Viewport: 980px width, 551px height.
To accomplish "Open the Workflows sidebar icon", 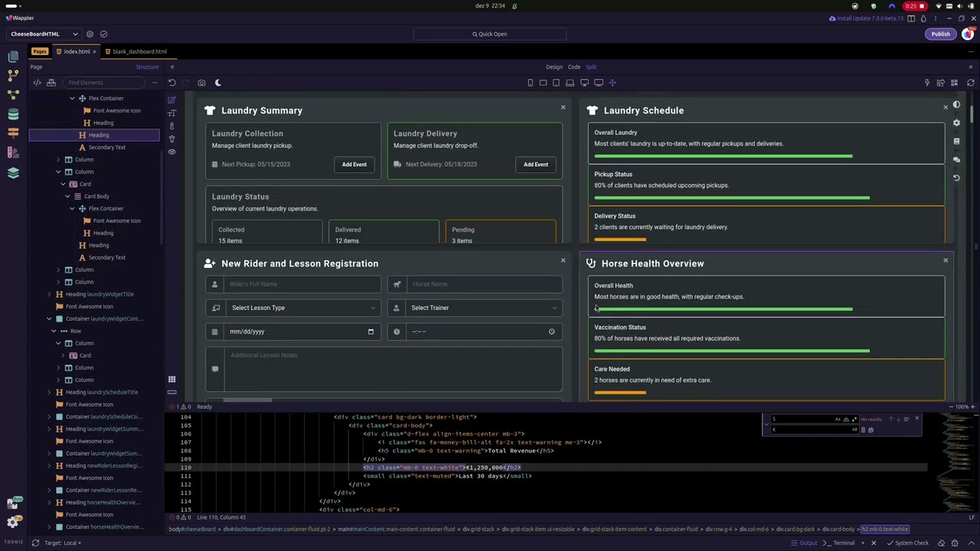I will (x=13, y=94).
